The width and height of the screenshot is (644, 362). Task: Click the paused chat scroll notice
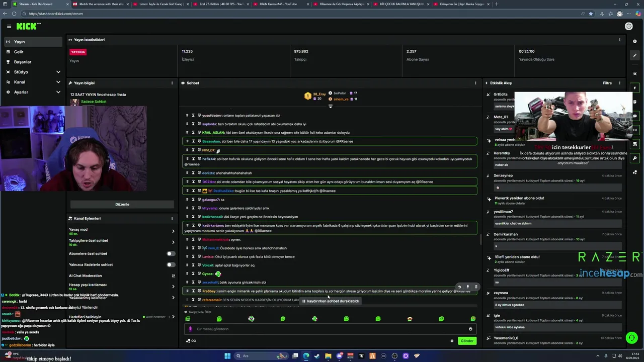[x=330, y=301]
